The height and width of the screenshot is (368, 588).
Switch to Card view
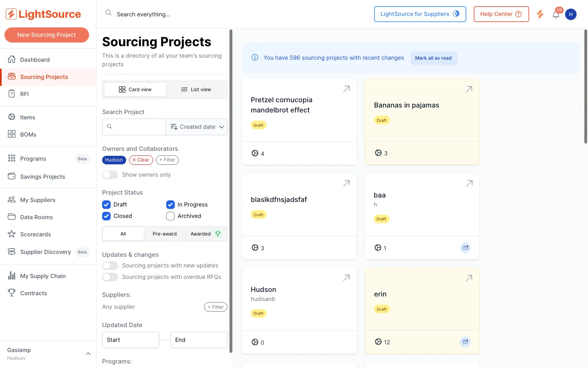click(135, 89)
